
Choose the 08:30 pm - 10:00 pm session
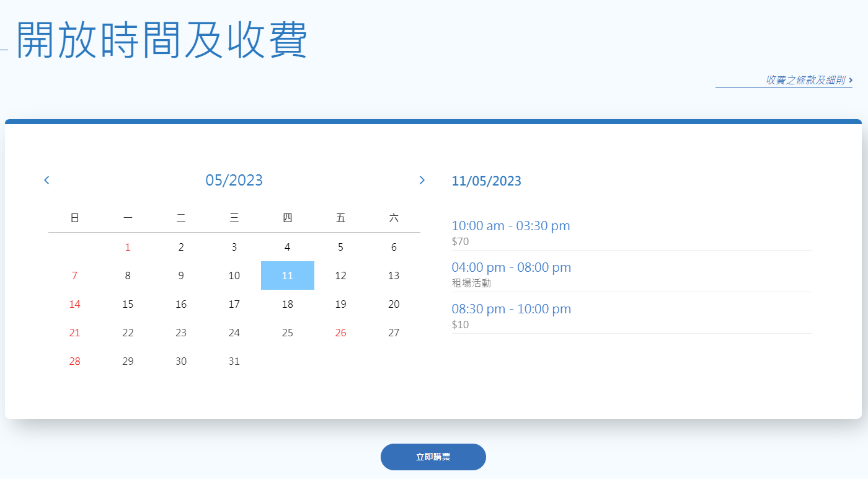pyautogui.click(x=511, y=309)
